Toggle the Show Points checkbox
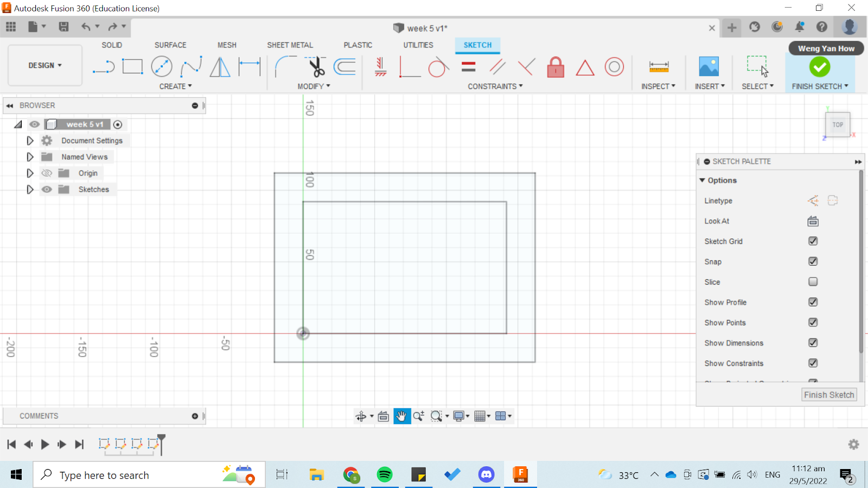This screenshot has height=488, width=868. [x=813, y=322]
